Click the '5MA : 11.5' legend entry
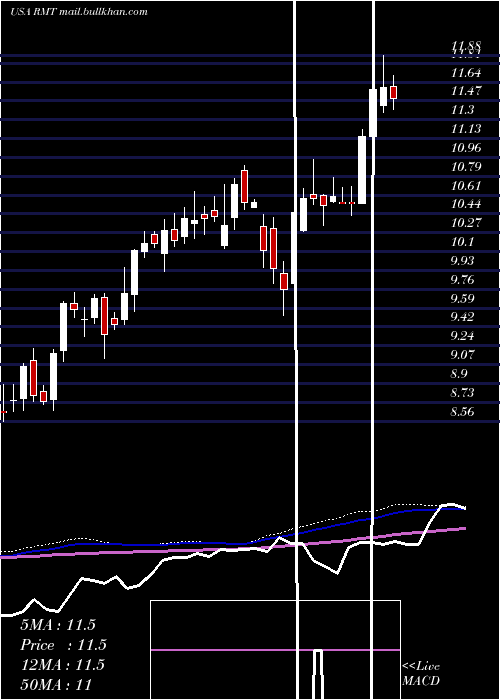This screenshot has height=700, width=500. click(x=58, y=625)
